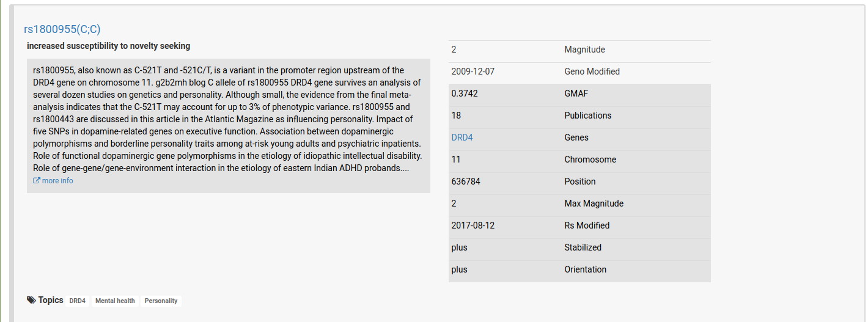Screen dimensions: 868x322
Task: Open the rs1800955(C;C) genotype link
Action: 62,29
